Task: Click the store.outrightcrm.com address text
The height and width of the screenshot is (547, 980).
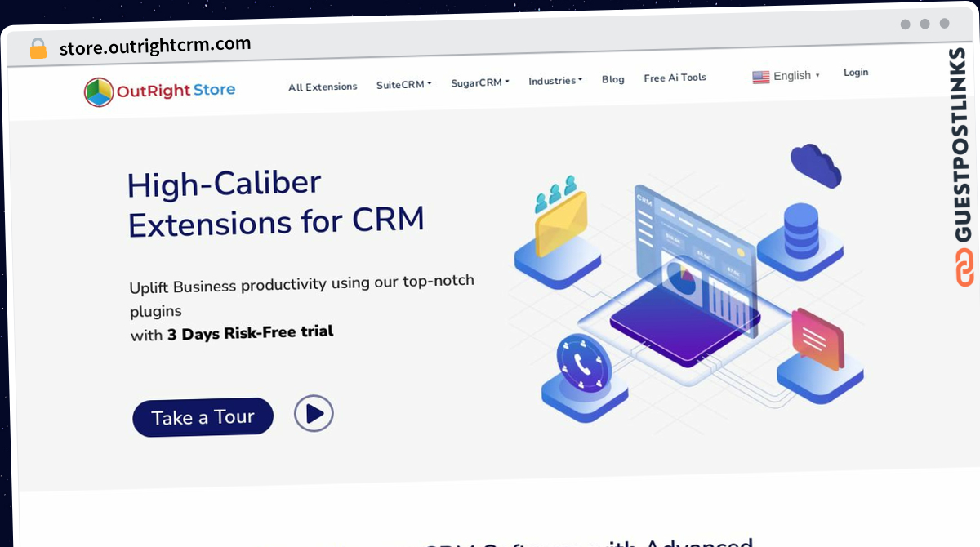Action: (x=155, y=46)
